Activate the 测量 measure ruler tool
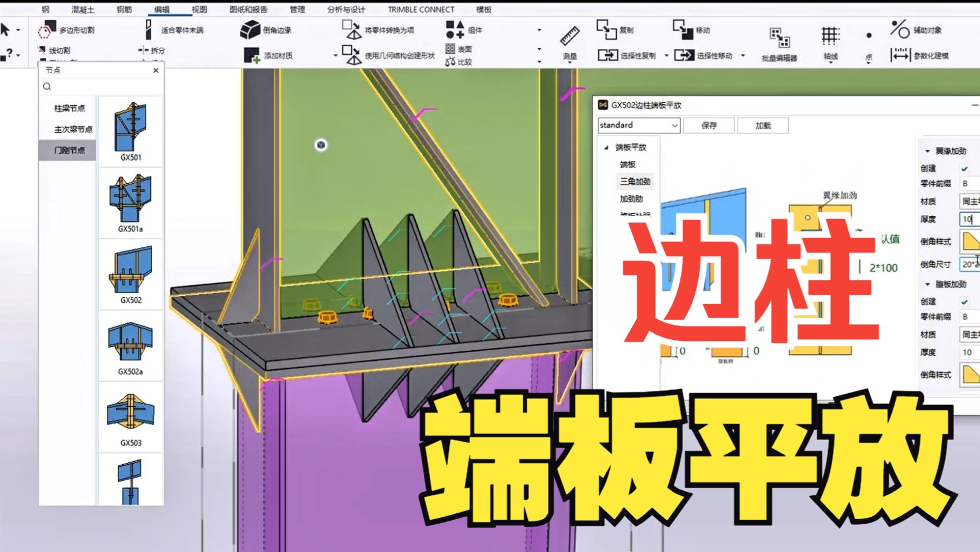This screenshot has height=552, width=980. (569, 43)
